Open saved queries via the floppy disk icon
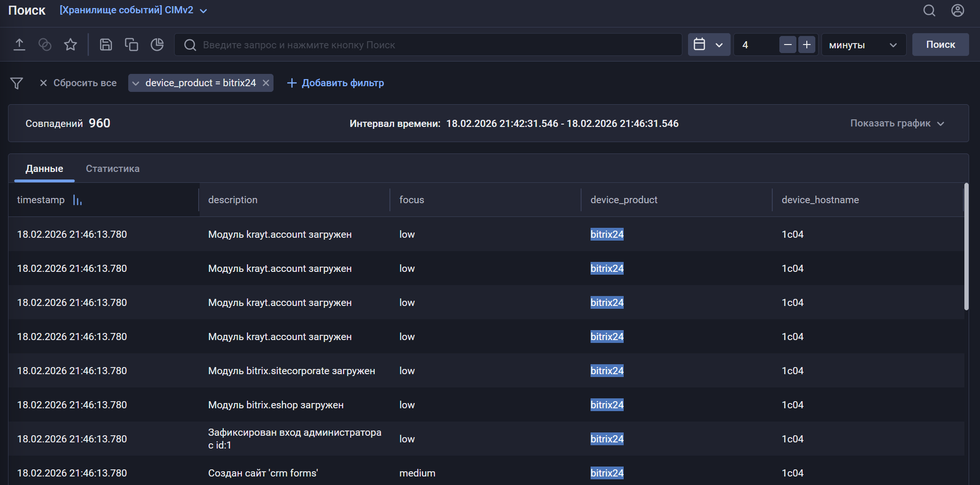The width and height of the screenshot is (980, 485). (x=106, y=44)
